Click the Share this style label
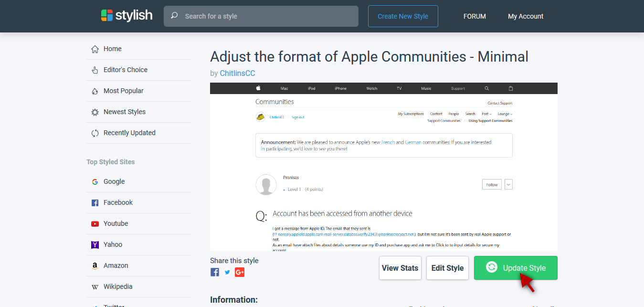644x307 pixels. [x=234, y=261]
